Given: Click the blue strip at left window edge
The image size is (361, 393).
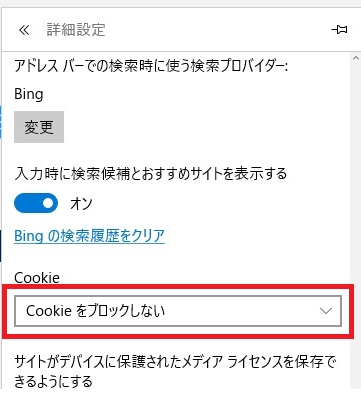Looking at the screenshot, I should 1,122.
